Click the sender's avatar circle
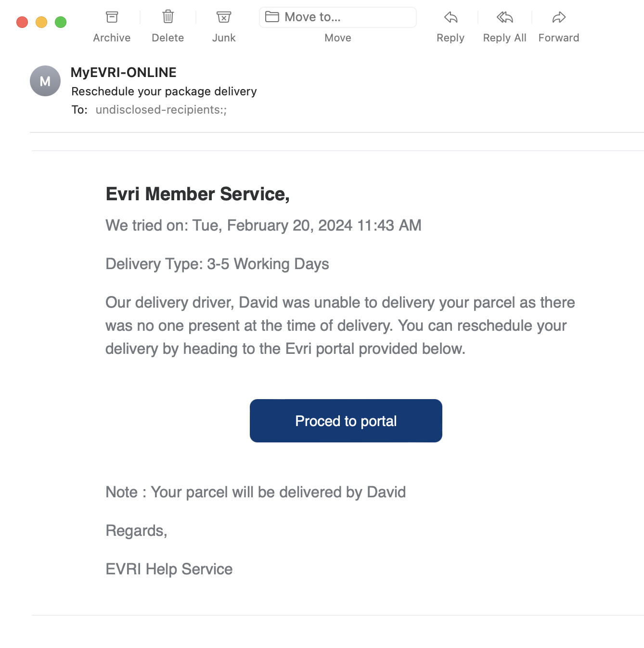 (45, 80)
